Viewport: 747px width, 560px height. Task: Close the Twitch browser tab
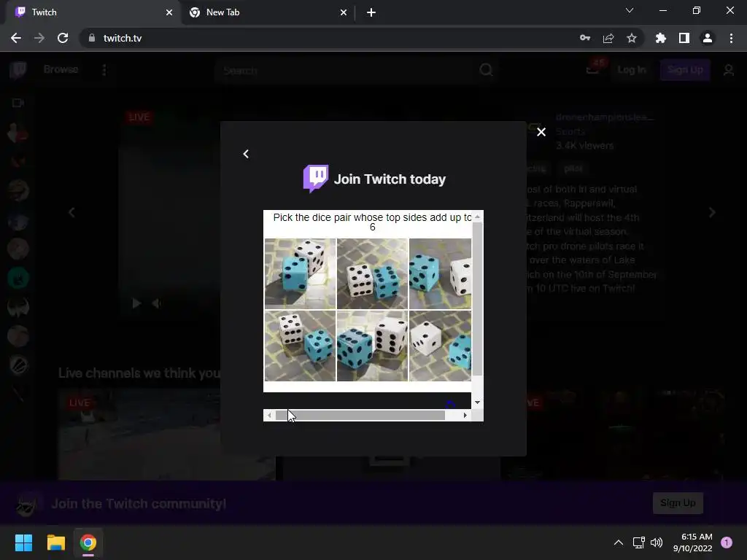tap(169, 12)
